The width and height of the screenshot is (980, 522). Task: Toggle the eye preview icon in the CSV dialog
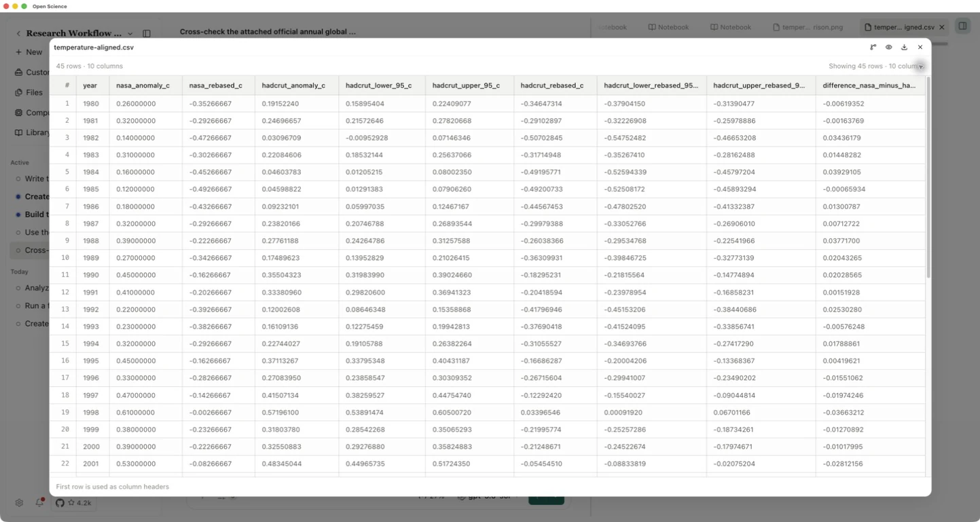pyautogui.click(x=888, y=48)
